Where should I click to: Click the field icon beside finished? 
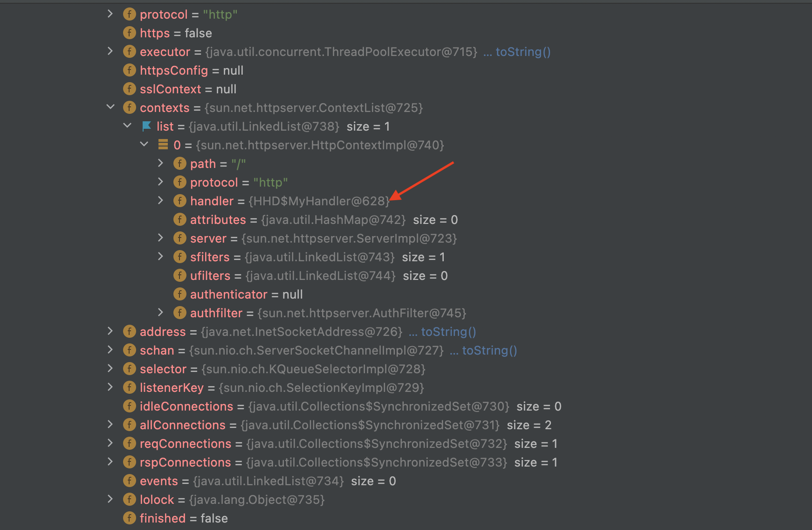(x=129, y=518)
